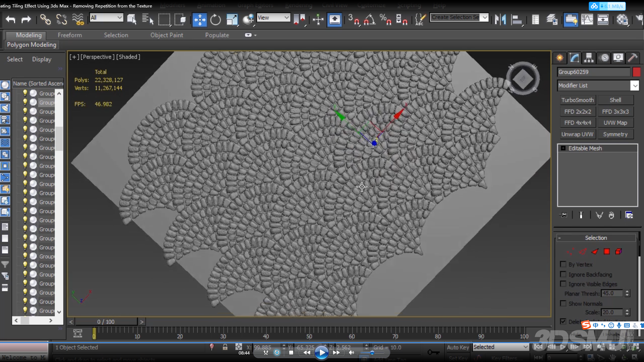The width and height of the screenshot is (644, 362).
Task: Open the Motion panel icon
Action: [604, 58]
